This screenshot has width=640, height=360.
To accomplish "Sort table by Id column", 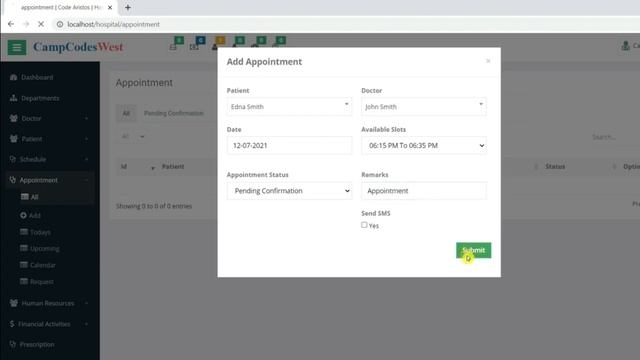I will (x=137, y=167).
